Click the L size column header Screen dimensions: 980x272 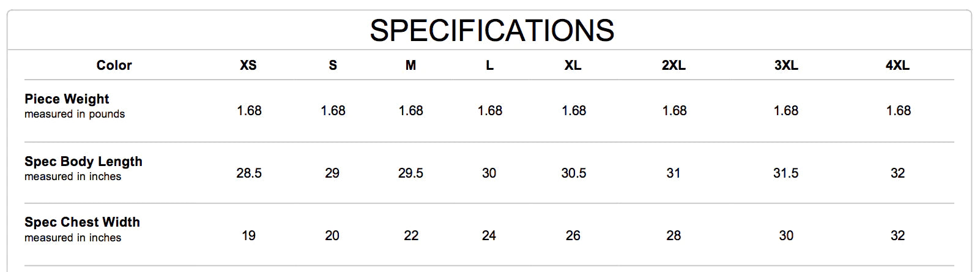pyautogui.click(x=489, y=66)
